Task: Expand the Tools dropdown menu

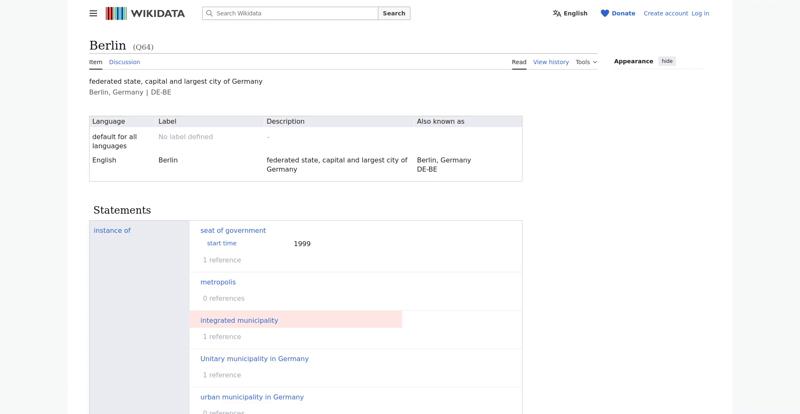Action: (x=586, y=62)
